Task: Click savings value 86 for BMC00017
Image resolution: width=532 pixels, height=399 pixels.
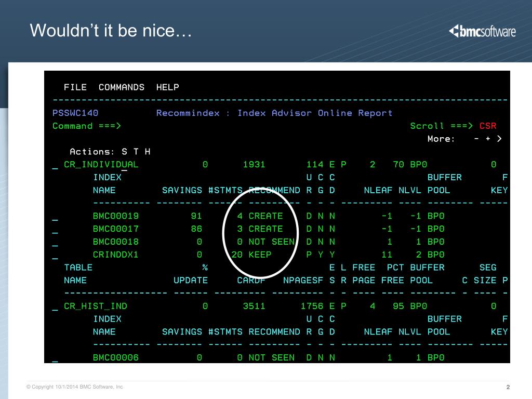Action: (x=196, y=229)
